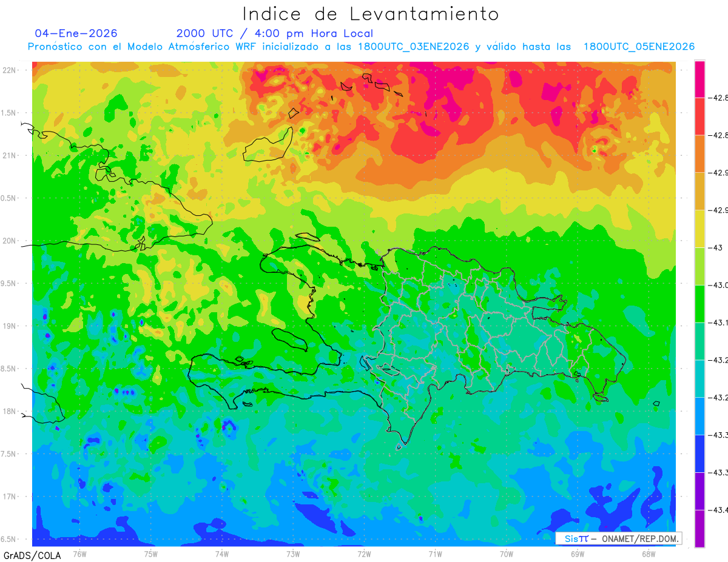
Task: Click the '22N' latitude label
Action: [x=9, y=70]
